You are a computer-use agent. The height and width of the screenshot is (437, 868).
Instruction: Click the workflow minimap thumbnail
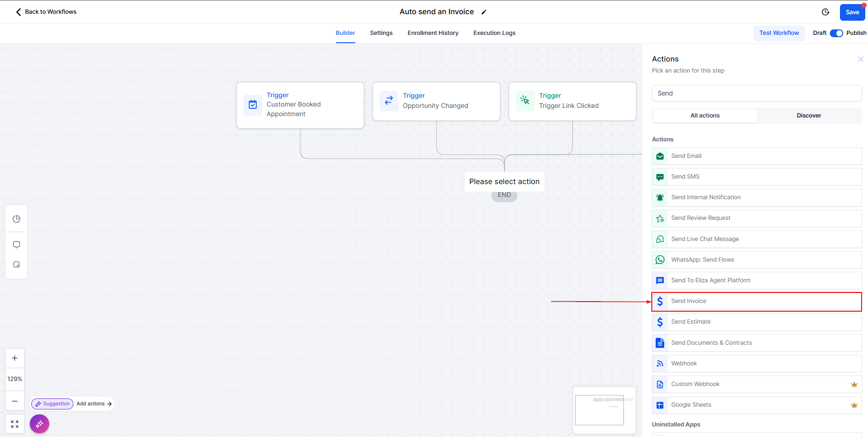coord(605,410)
